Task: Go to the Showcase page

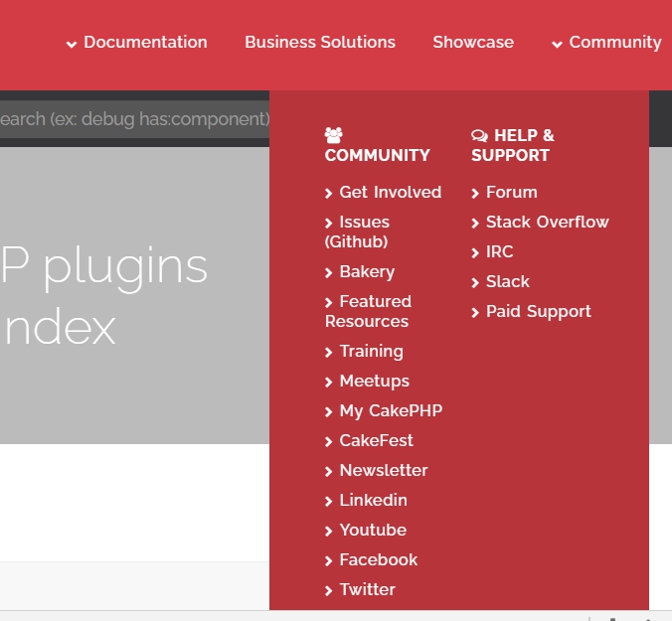Action: [x=473, y=43]
